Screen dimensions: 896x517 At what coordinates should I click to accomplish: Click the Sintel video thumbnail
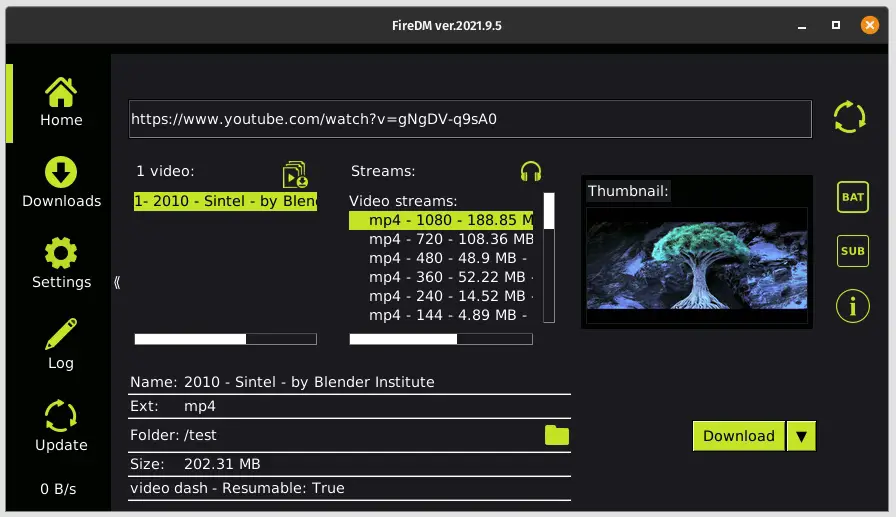[x=697, y=266]
